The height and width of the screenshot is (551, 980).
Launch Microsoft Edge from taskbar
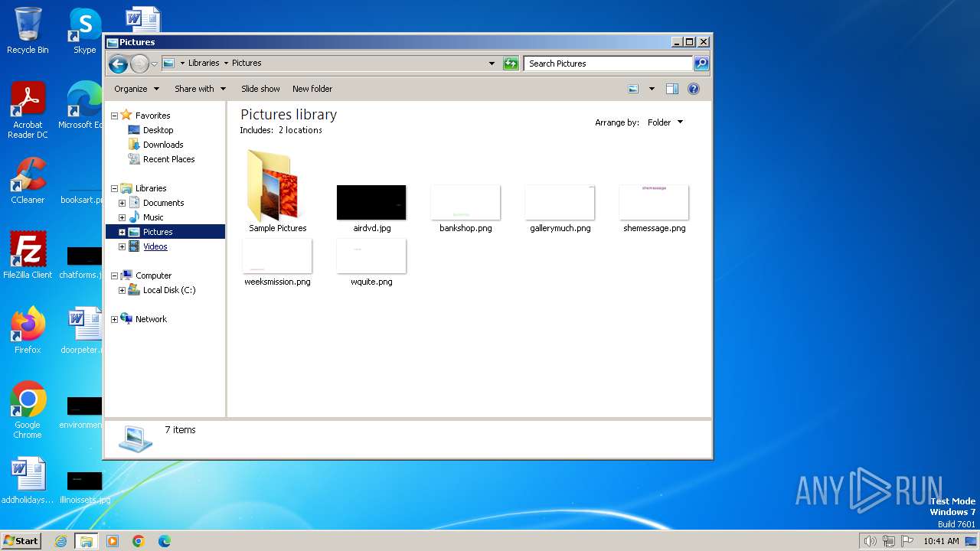pos(165,541)
